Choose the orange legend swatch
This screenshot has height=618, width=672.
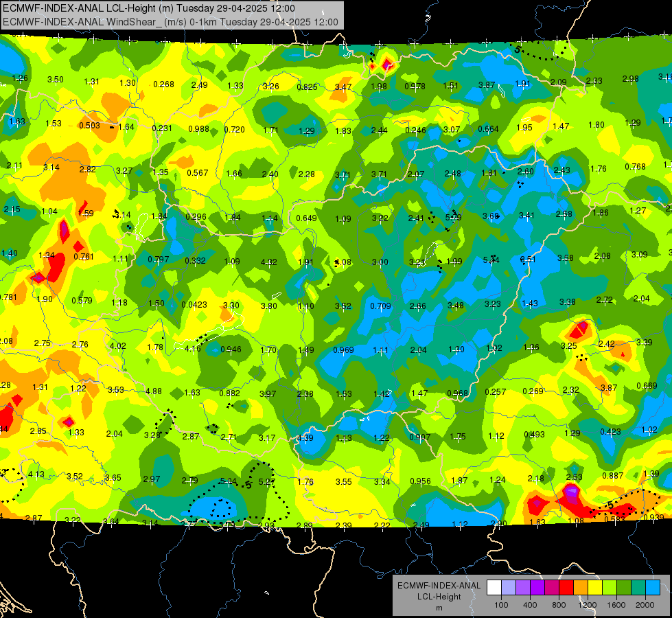click(x=581, y=588)
